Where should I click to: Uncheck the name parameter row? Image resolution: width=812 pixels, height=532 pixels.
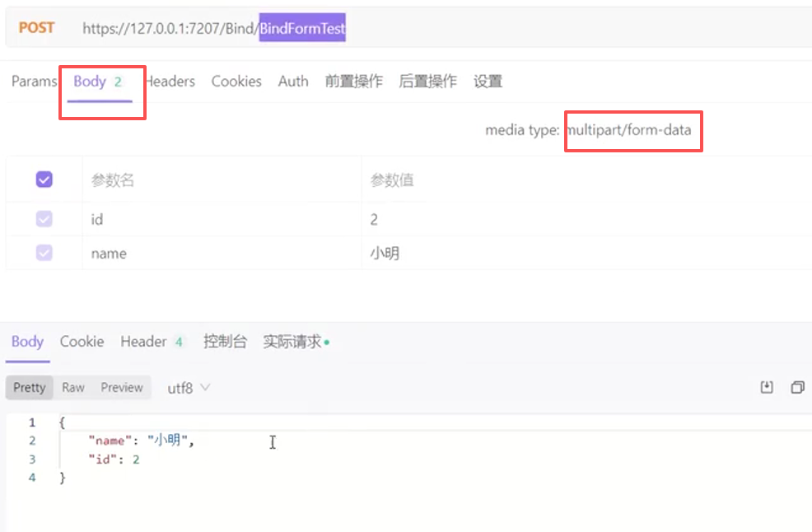(x=44, y=253)
